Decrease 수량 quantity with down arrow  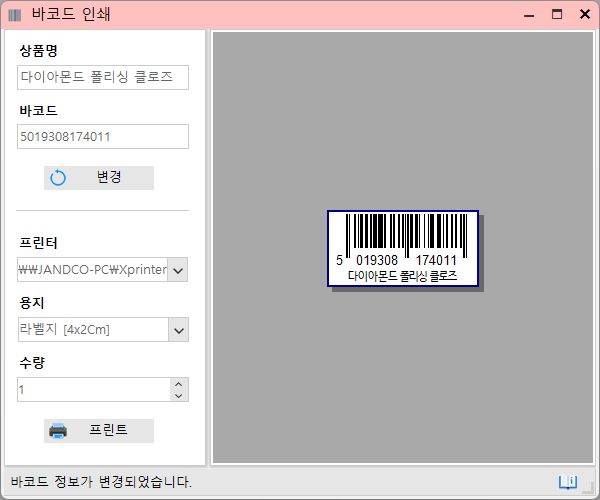pyautogui.click(x=179, y=396)
